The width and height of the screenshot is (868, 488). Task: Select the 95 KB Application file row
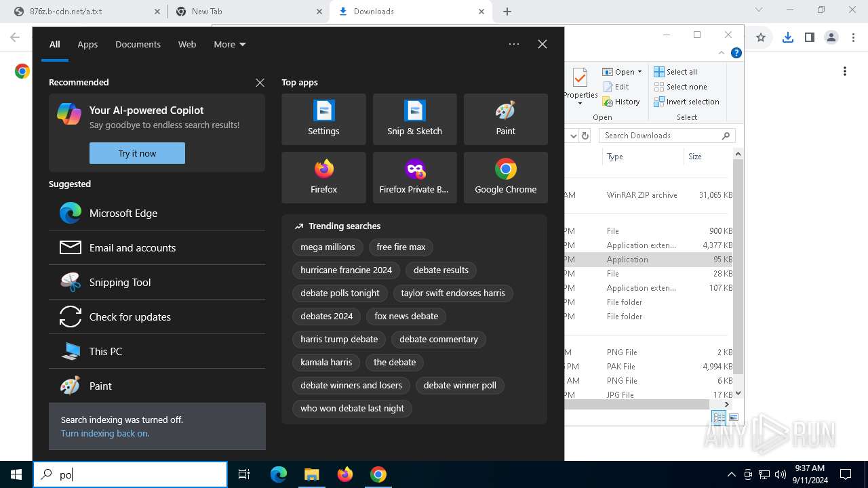(649, 260)
